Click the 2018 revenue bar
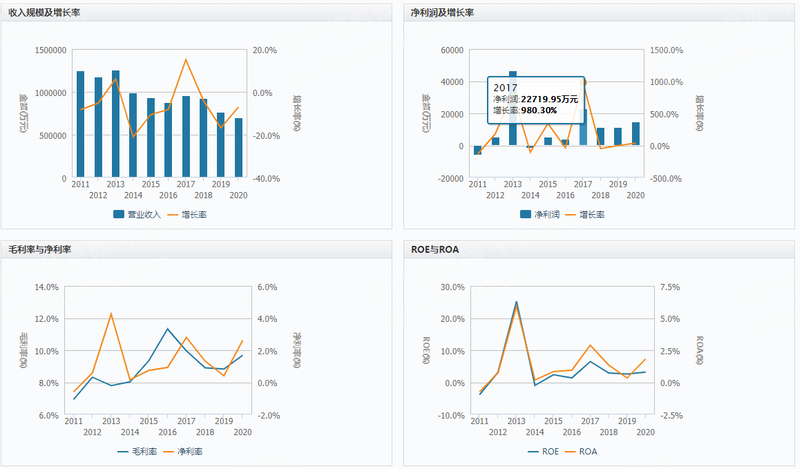 pos(204,138)
